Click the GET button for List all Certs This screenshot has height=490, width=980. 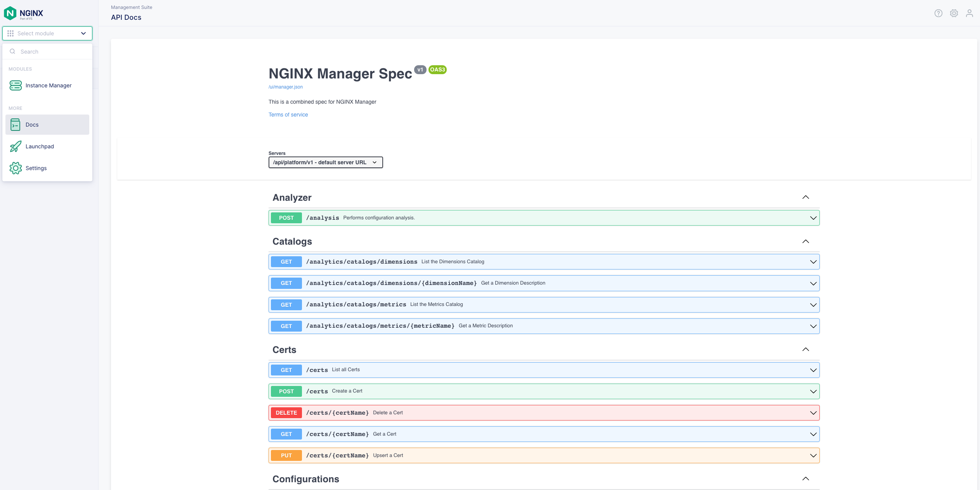tap(286, 370)
